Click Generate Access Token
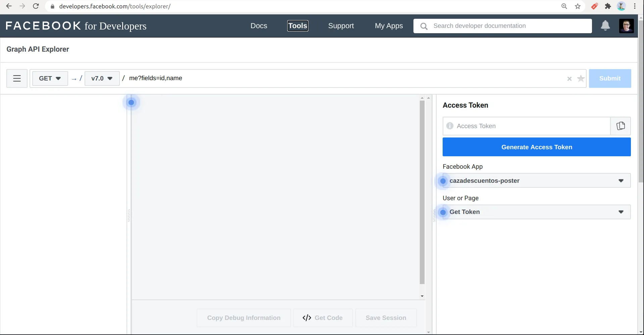 coord(537,147)
